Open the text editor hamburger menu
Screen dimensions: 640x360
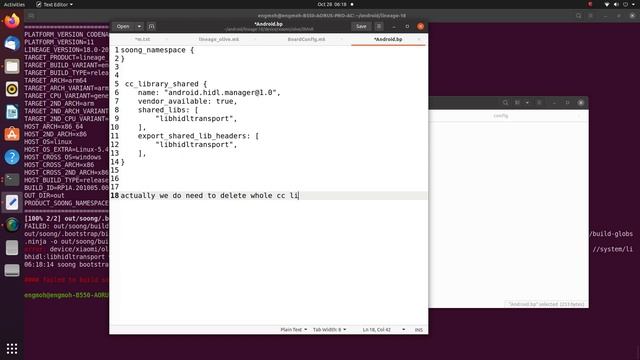pos(379,26)
